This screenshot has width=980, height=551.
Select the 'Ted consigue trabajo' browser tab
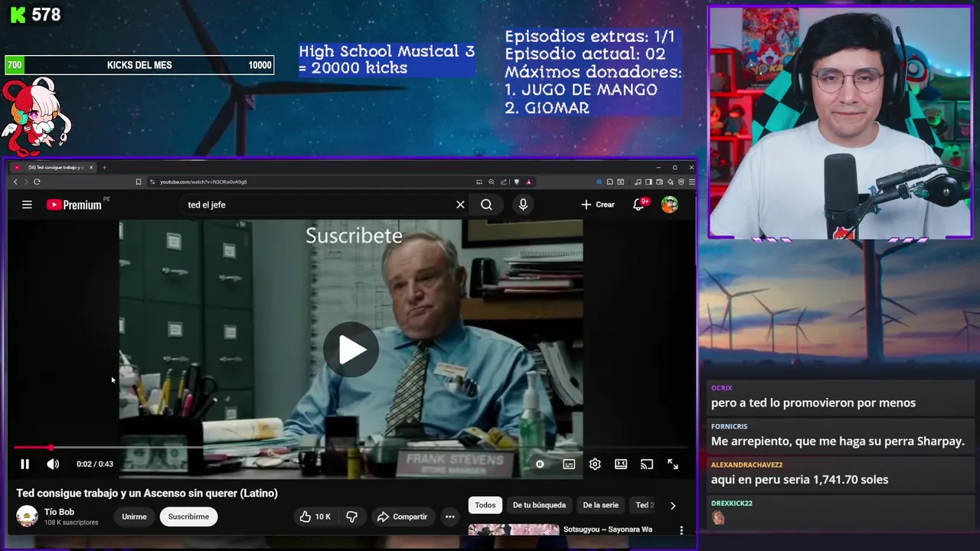[52, 167]
